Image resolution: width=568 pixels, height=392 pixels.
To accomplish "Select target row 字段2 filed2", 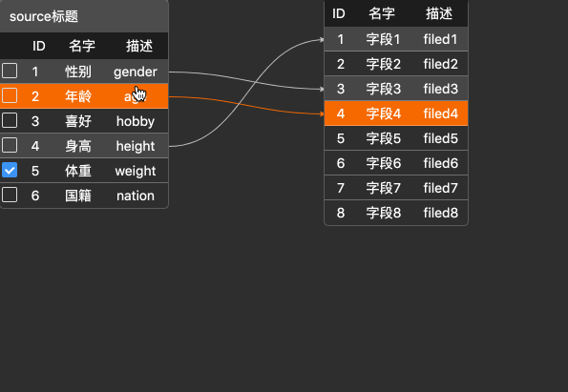I will coord(396,64).
